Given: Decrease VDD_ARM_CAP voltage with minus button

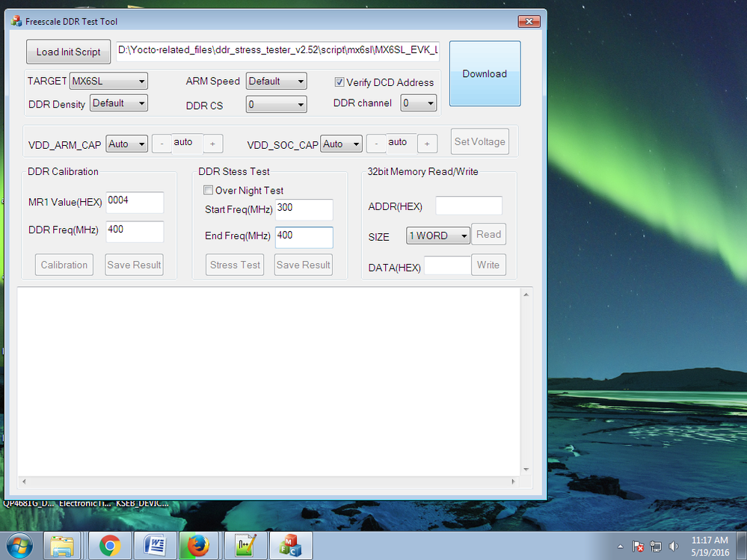Looking at the screenshot, I should click(x=162, y=144).
